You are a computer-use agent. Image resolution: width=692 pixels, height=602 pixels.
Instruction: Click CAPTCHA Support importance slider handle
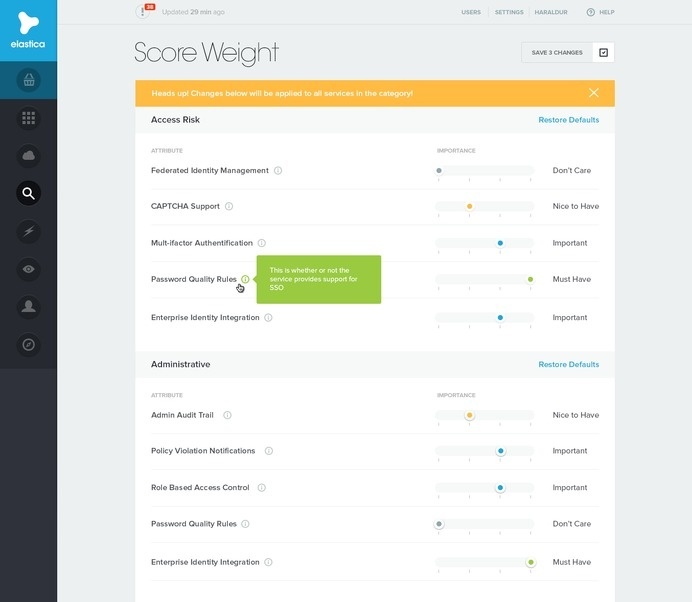[x=470, y=206]
